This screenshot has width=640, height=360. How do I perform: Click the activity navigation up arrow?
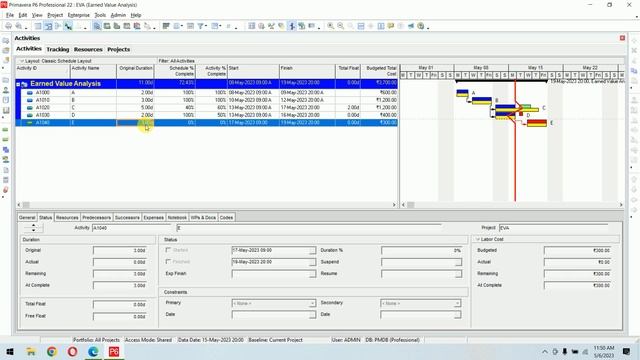pyautogui.click(x=33, y=226)
